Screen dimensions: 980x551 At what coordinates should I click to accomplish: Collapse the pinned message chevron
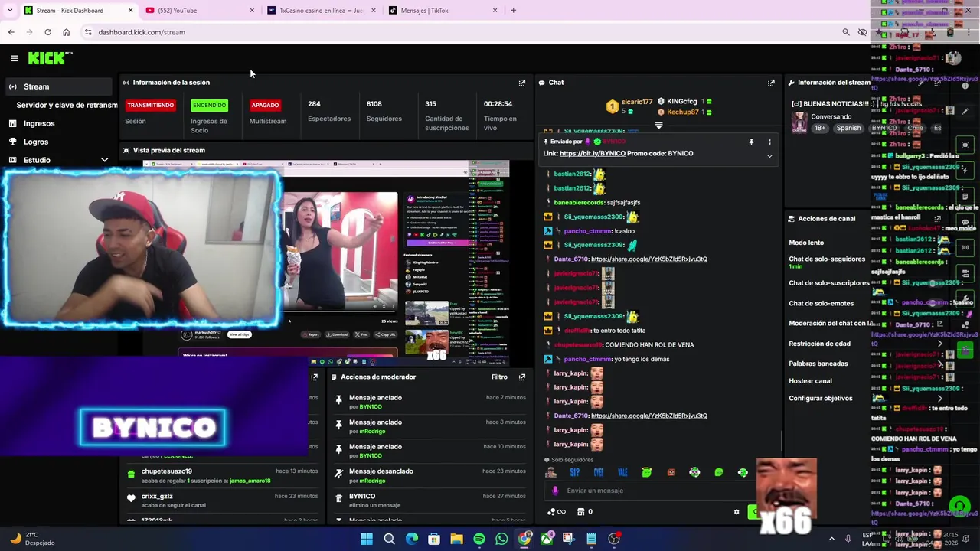click(769, 156)
